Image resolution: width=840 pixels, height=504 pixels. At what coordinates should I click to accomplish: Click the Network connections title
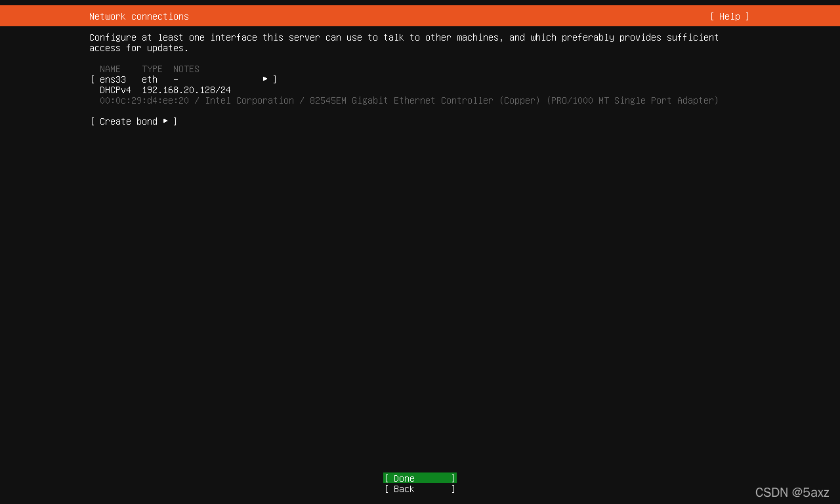point(139,16)
